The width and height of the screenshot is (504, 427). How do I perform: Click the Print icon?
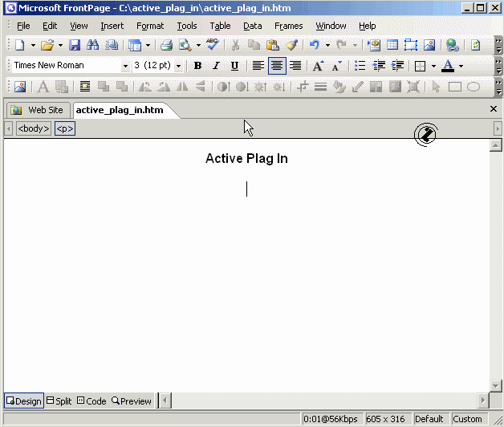166,46
